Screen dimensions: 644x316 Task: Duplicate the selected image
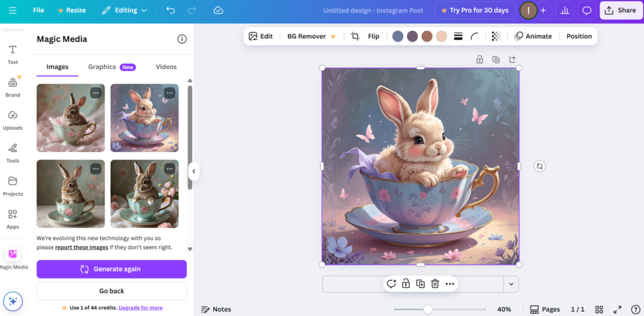420,284
